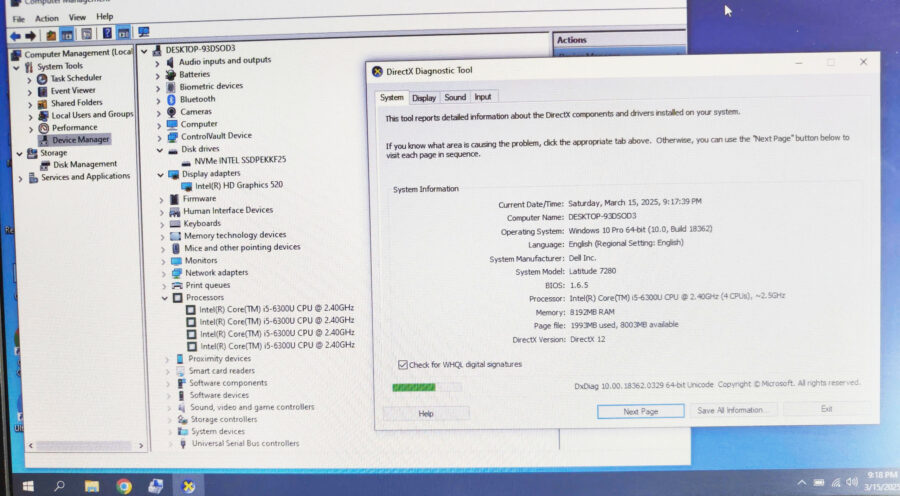Click the Forward arrow in Computer Management toolbar
Screen dimensions: 900x496
30,36
